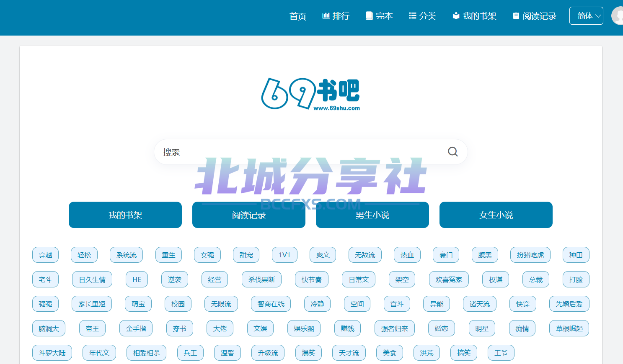Open the 经营 tag
Viewport: 623px width, 364px height.
(x=215, y=279)
